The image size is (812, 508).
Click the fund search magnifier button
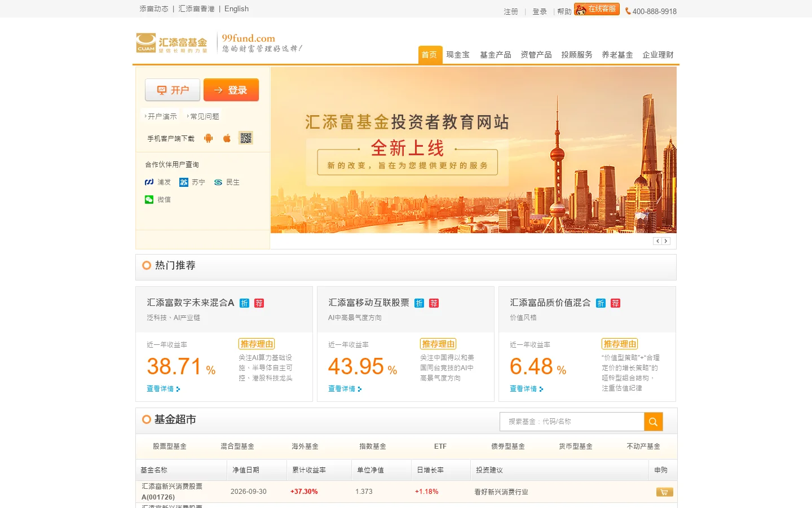click(x=653, y=422)
